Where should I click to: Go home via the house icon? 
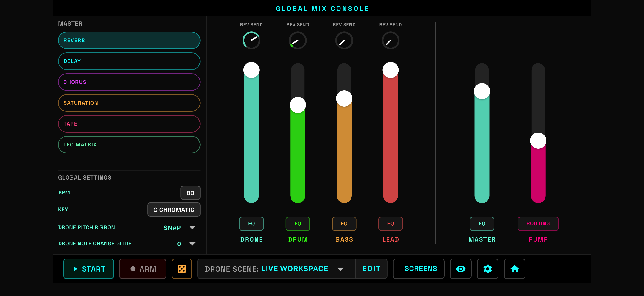514,269
